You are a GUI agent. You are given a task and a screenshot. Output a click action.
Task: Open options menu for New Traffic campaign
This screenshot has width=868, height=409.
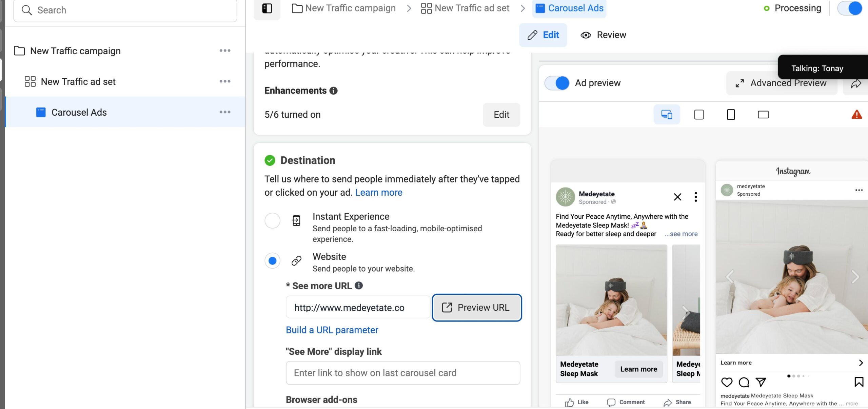tap(225, 51)
